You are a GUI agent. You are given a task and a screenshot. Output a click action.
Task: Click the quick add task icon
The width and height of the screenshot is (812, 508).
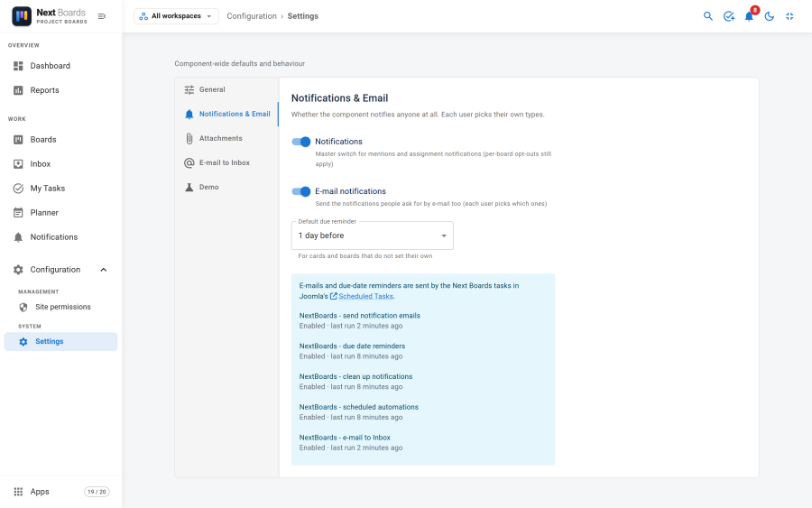729,16
